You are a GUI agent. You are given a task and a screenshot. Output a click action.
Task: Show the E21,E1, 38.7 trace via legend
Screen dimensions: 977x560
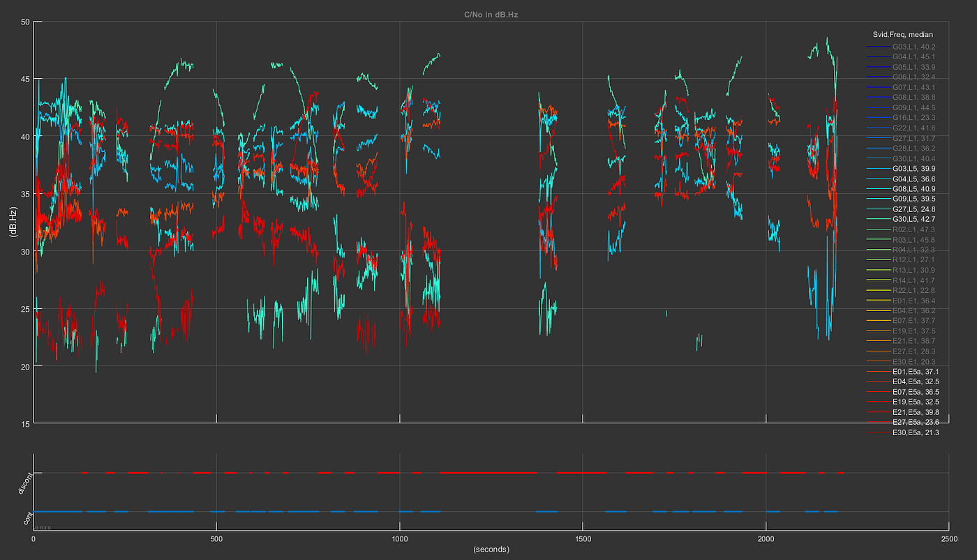point(916,341)
